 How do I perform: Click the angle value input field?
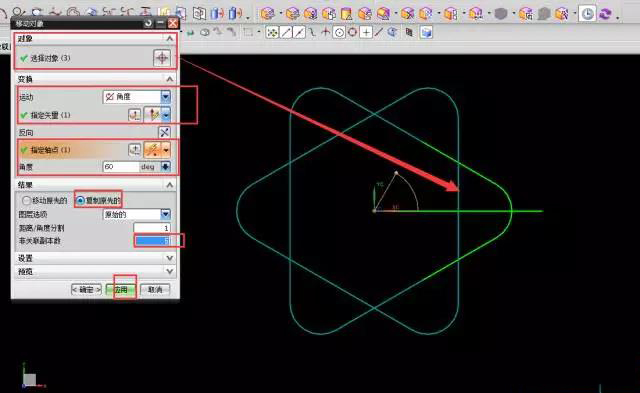[x=121, y=167]
